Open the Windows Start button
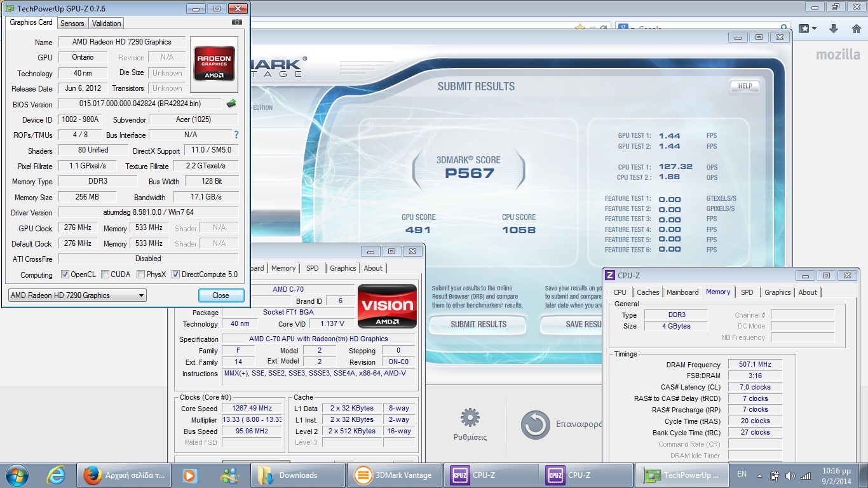868x488 pixels. pyautogui.click(x=17, y=475)
